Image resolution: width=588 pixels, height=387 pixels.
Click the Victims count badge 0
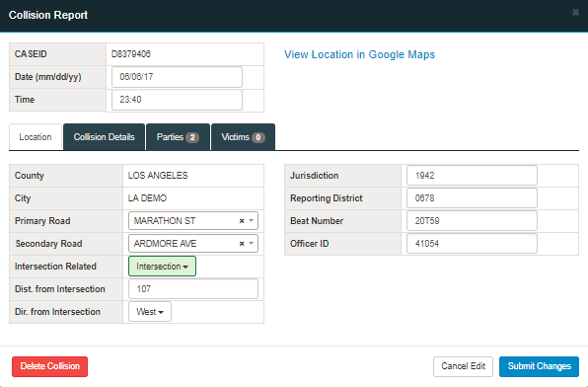point(258,137)
